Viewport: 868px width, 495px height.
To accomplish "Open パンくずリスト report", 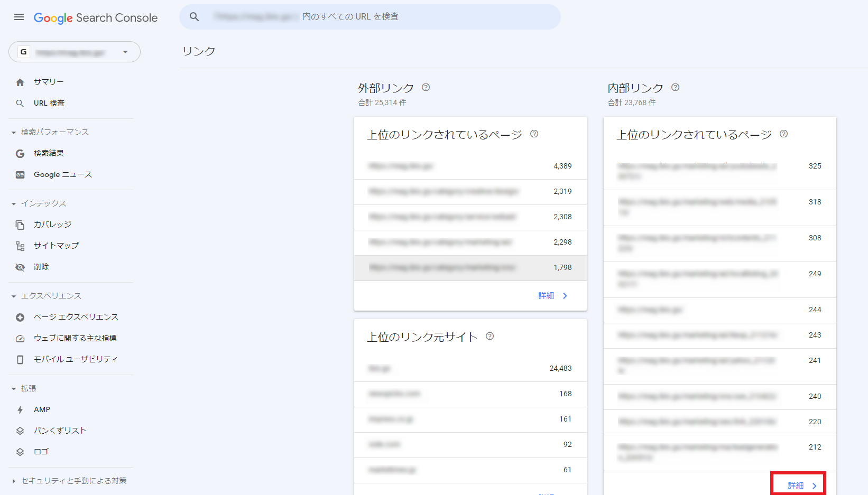I will [60, 431].
